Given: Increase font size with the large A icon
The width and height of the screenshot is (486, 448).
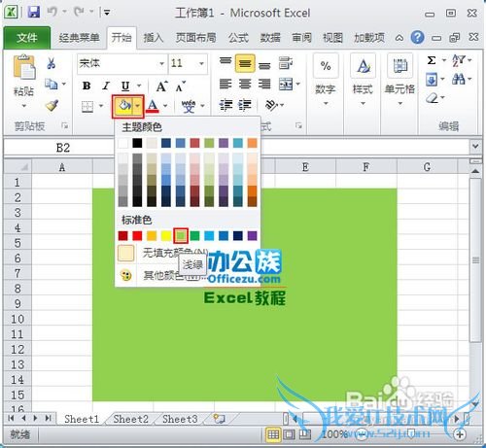Looking at the screenshot, I should pos(162,86).
